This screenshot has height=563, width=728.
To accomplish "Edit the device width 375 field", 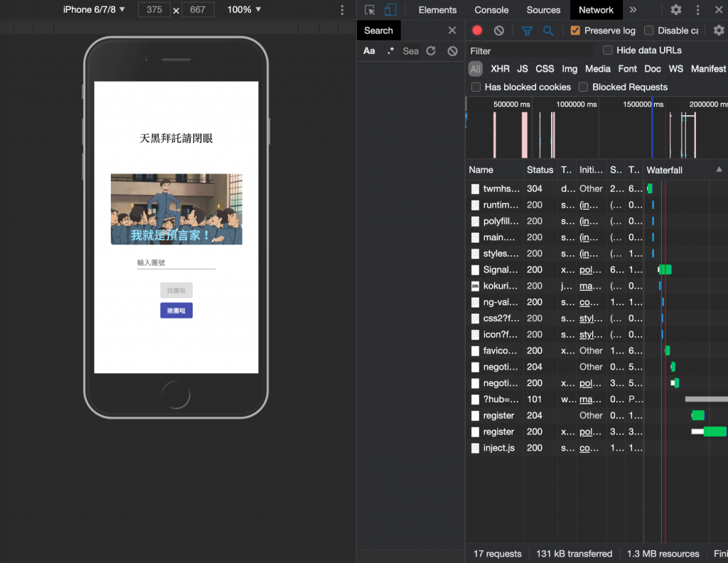I will (x=154, y=10).
